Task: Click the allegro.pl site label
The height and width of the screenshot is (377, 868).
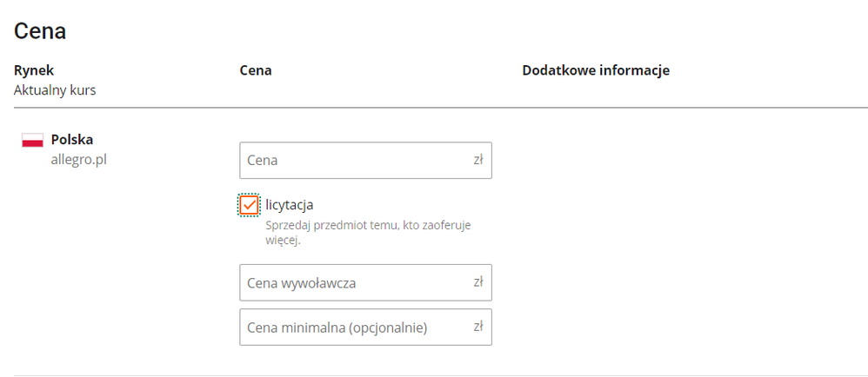Action: tap(78, 161)
